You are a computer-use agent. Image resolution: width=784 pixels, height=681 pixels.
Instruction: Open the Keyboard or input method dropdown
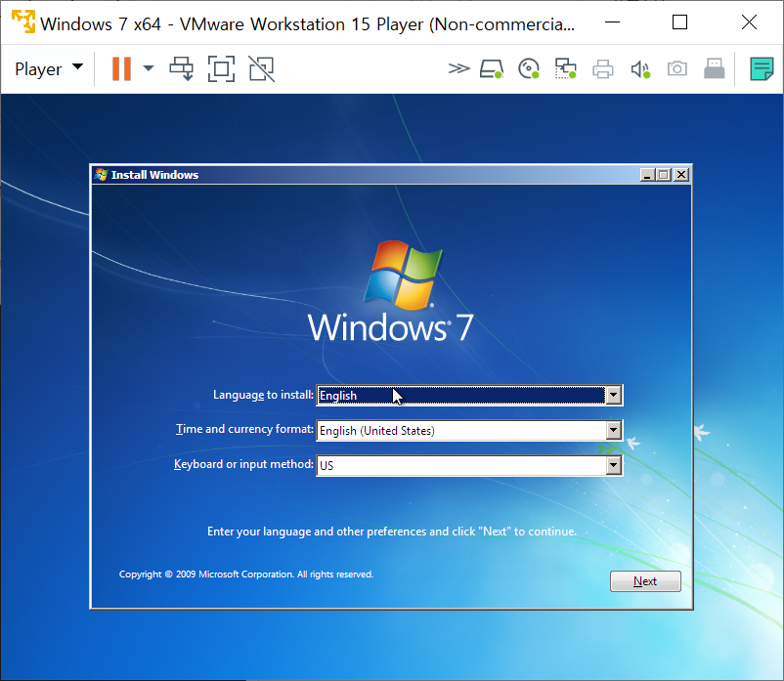tap(614, 466)
